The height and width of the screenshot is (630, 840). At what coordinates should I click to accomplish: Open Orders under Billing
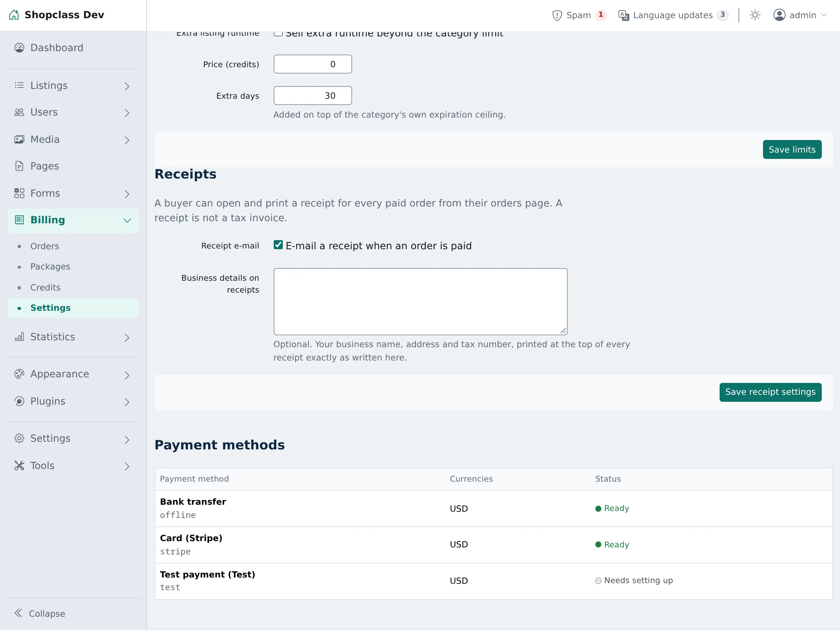click(45, 246)
